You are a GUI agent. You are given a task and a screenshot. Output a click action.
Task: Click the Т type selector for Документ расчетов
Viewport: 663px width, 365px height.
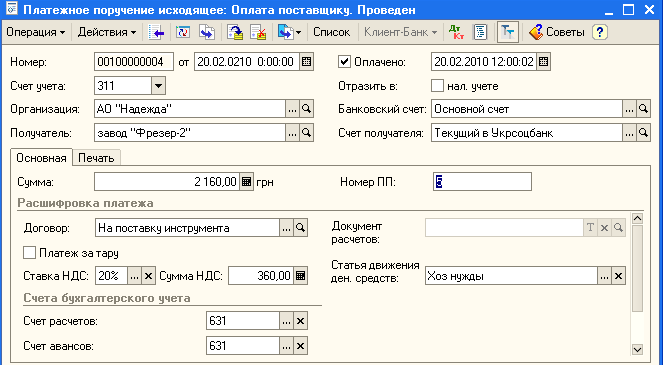click(x=590, y=228)
